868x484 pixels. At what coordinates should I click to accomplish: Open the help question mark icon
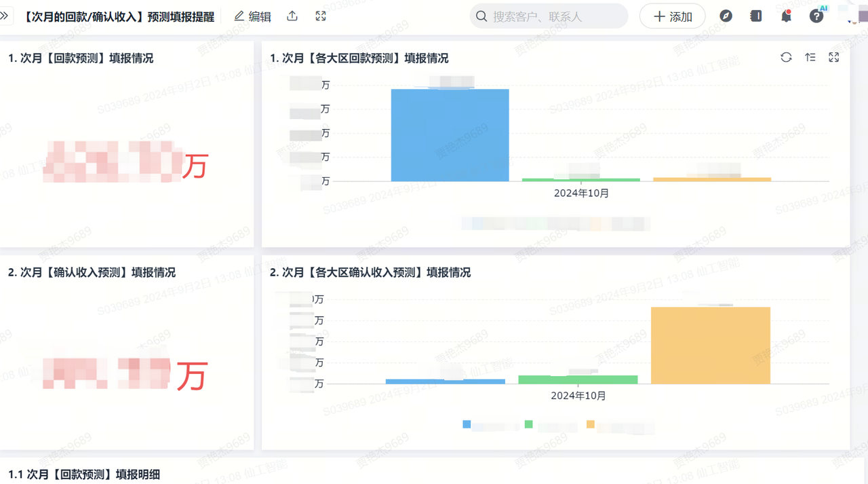(x=816, y=16)
